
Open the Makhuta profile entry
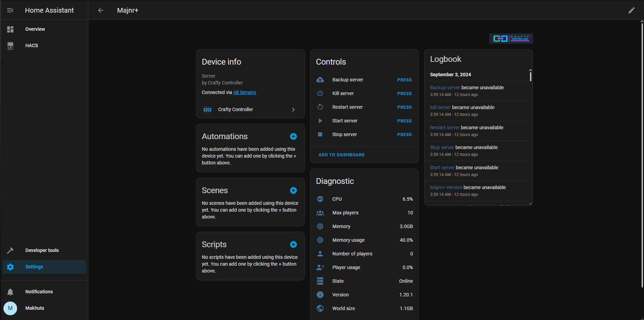[44, 308]
